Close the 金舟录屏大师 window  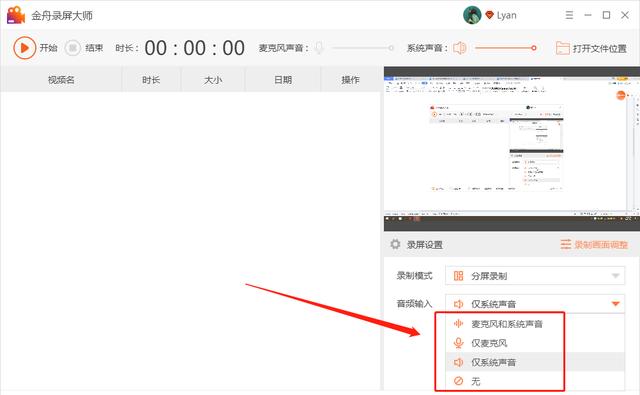[625, 15]
